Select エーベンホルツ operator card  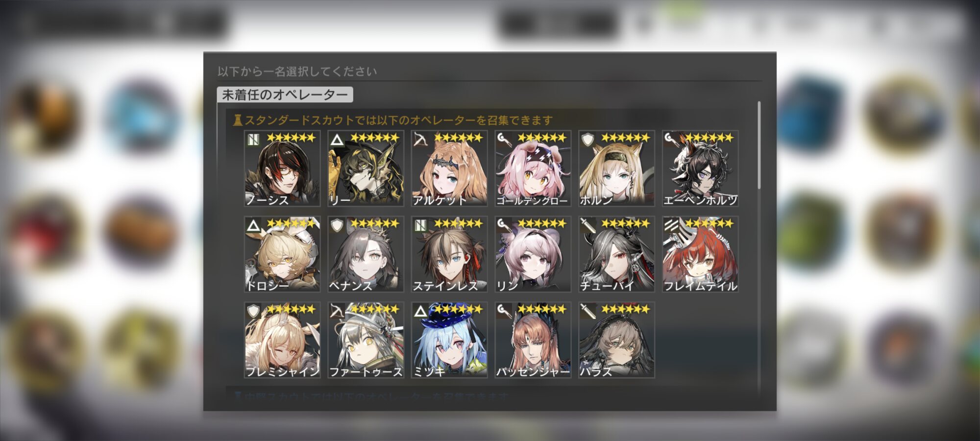[x=700, y=169]
